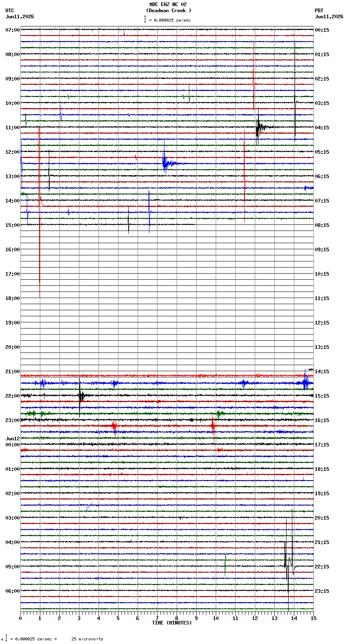Click the 04:15 PDT time label
Viewport: 346px width, 644px height.
click(322, 128)
